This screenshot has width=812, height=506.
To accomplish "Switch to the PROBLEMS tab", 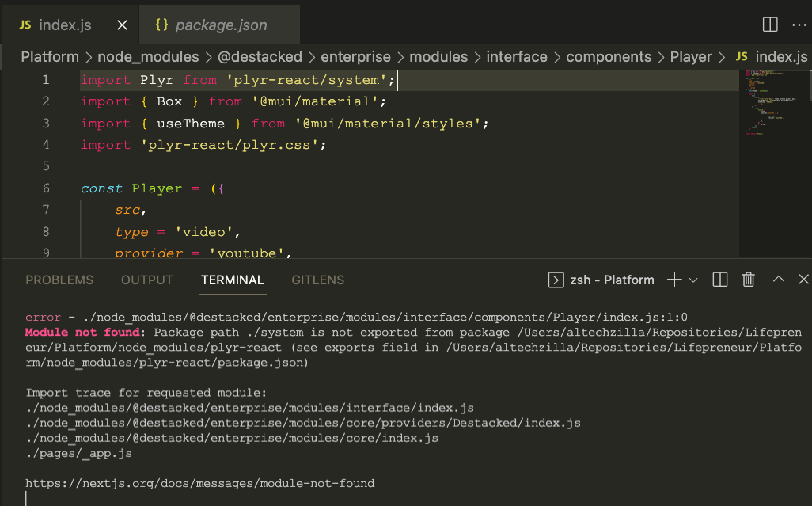I will [x=59, y=279].
